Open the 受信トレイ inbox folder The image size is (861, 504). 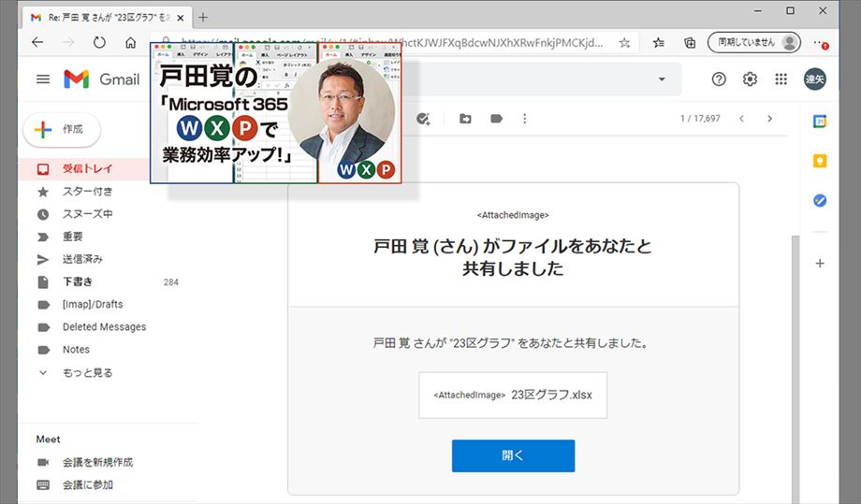click(87, 169)
